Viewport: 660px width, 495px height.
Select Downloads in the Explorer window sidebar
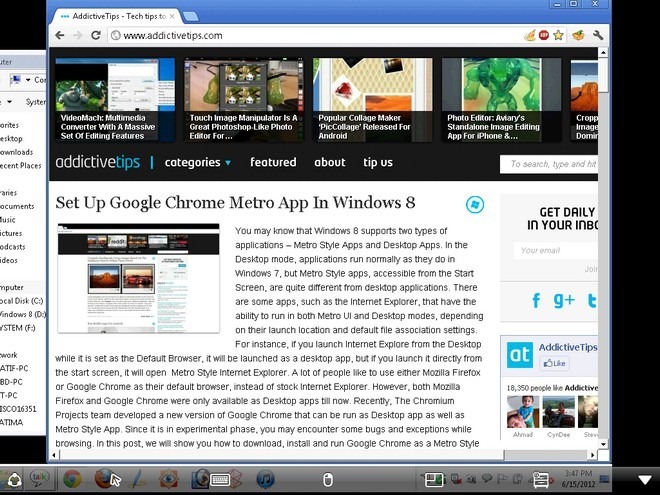(x=16, y=152)
